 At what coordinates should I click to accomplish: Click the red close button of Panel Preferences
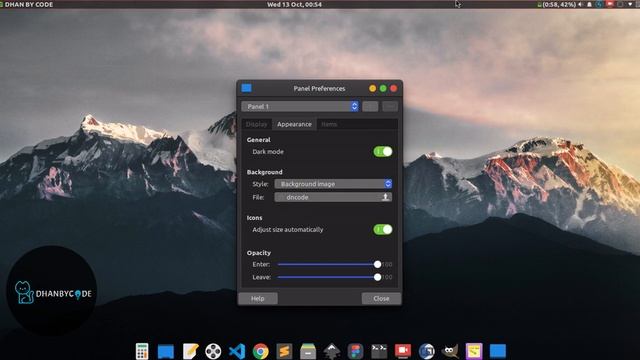[x=393, y=88]
